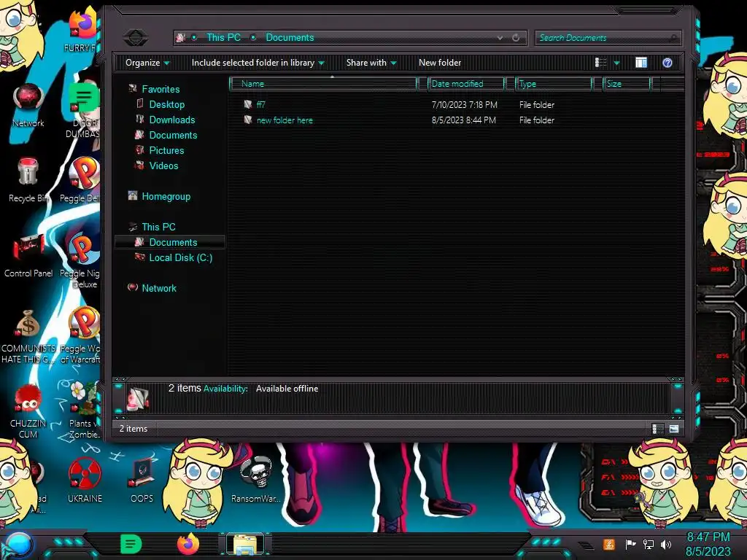Screen dimensions: 747x560
Task: Open Local Disk (C:)
Action: pyautogui.click(x=181, y=257)
